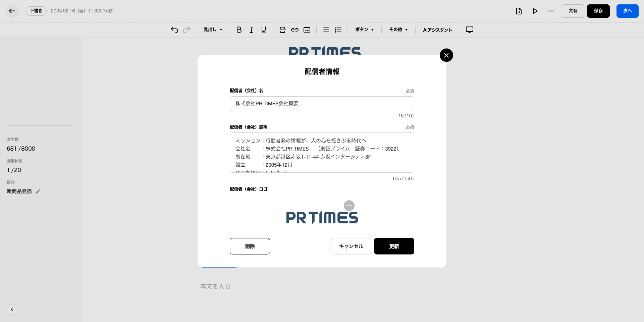Click the 更新 update button
Viewport: 644px width, 322px height.
(x=394, y=246)
